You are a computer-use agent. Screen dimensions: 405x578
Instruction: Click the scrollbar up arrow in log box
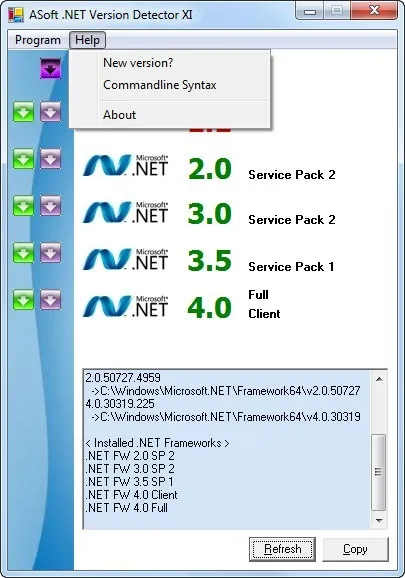click(x=379, y=379)
